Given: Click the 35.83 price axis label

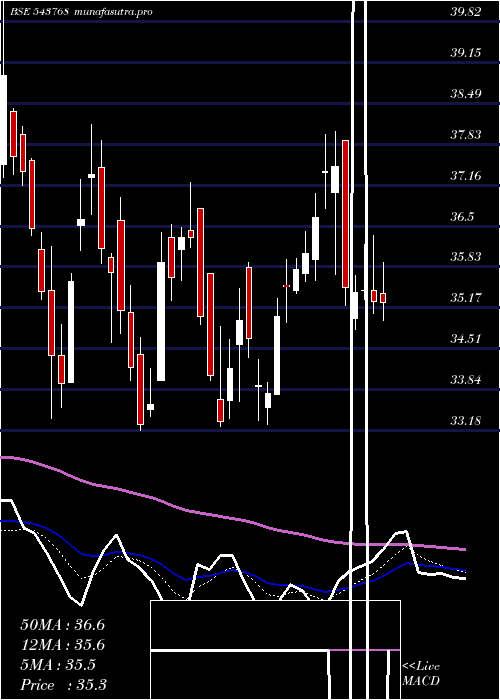Looking at the screenshot, I should coord(466,257).
